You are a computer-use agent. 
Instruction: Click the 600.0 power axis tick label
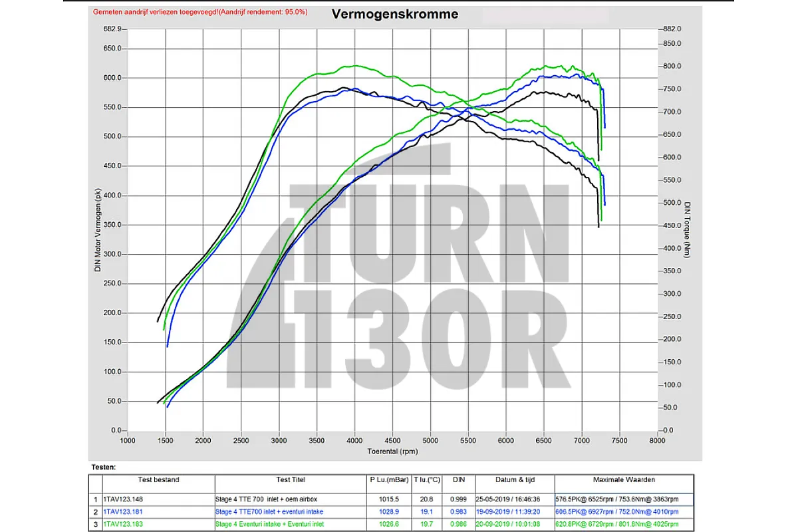tap(112, 78)
